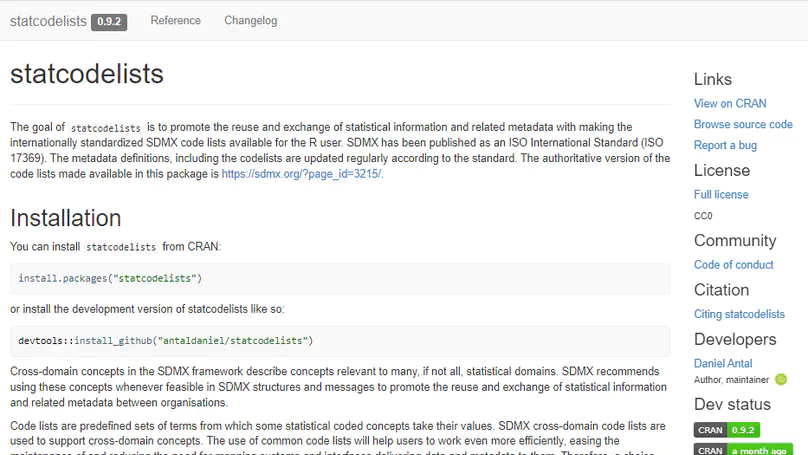The image size is (808, 455).
Task: Open the statcodelists home link in navbar
Action: pyautogui.click(x=48, y=21)
